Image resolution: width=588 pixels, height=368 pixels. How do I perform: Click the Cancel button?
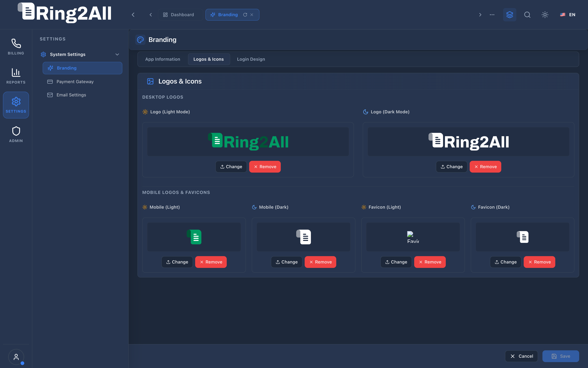tap(521, 356)
